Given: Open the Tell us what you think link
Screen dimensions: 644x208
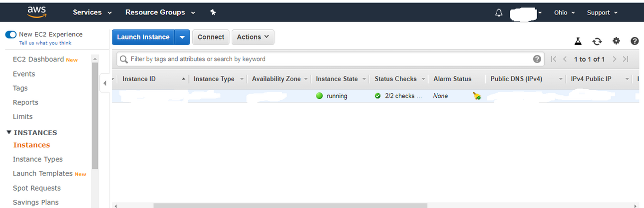Looking at the screenshot, I should click(45, 43).
